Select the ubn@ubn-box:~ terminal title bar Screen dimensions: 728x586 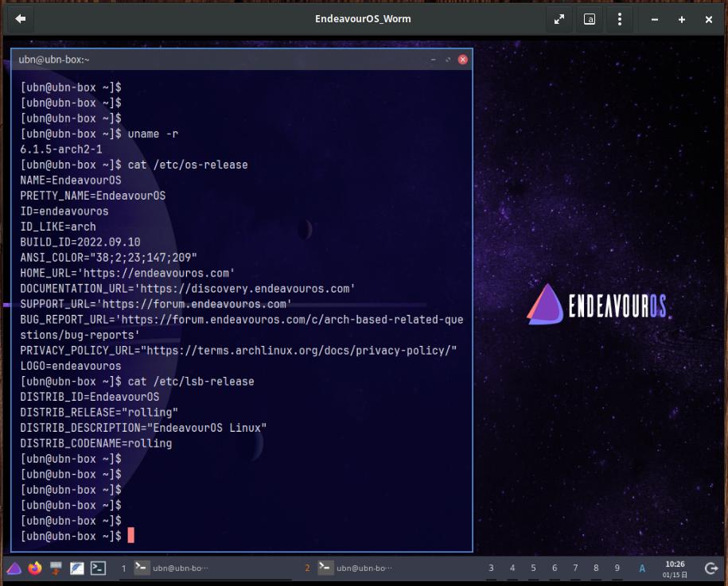coord(242,60)
